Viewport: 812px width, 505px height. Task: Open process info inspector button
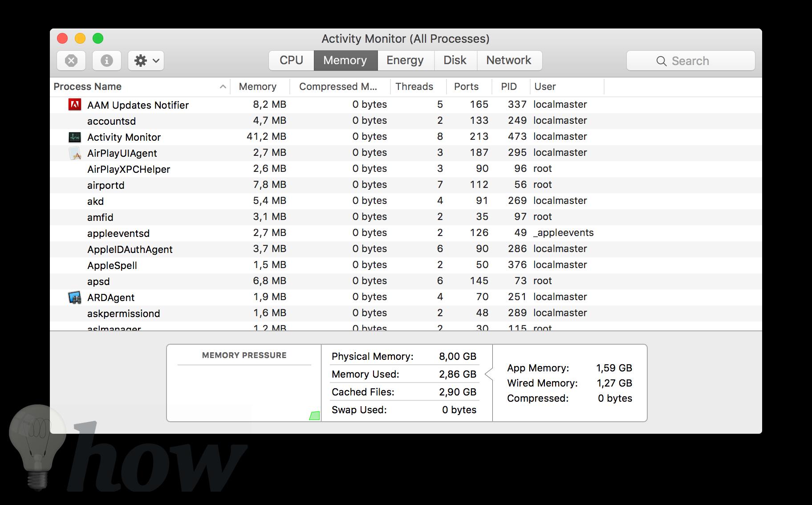coord(107,61)
